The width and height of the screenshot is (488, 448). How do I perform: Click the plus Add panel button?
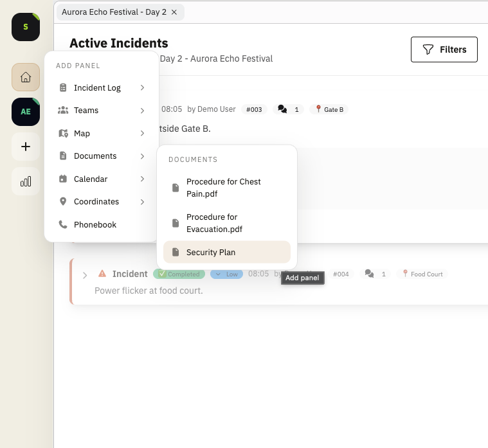tap(26, 147)
